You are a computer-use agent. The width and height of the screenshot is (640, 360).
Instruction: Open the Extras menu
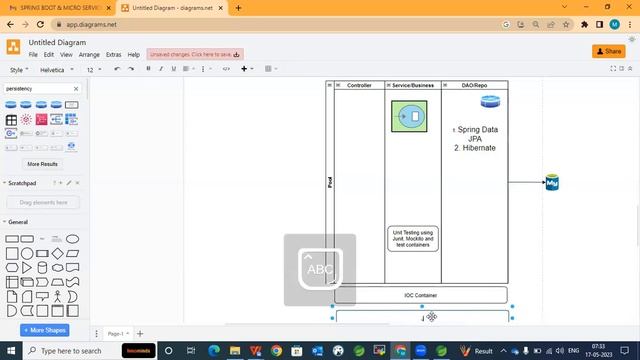(113, 55)
